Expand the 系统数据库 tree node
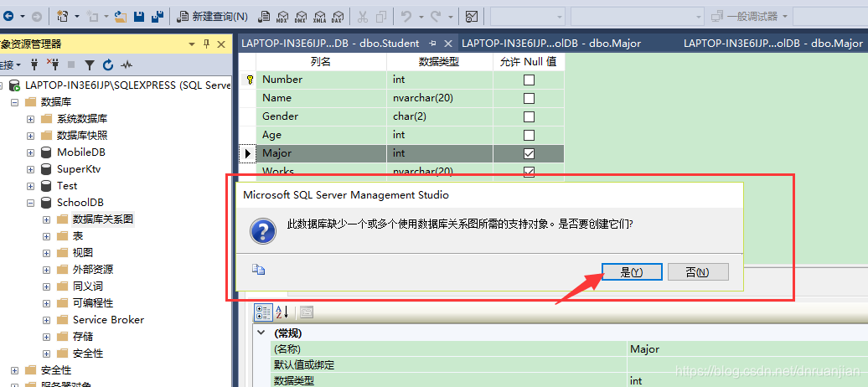The width and height of the screenshot is (868, 387). pos(30,119)
